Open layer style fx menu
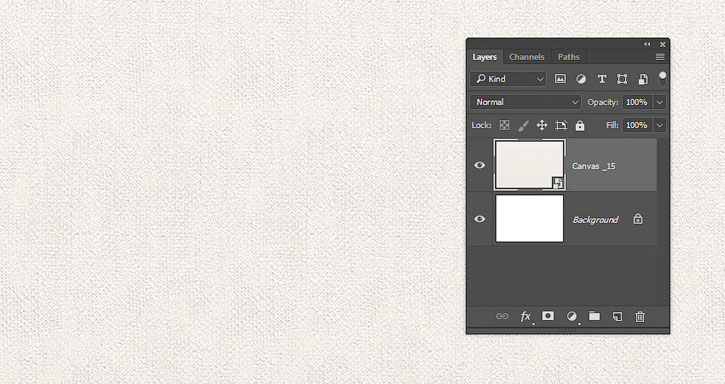The width and height of the screenshot is (725, 384). pos(526,317)
